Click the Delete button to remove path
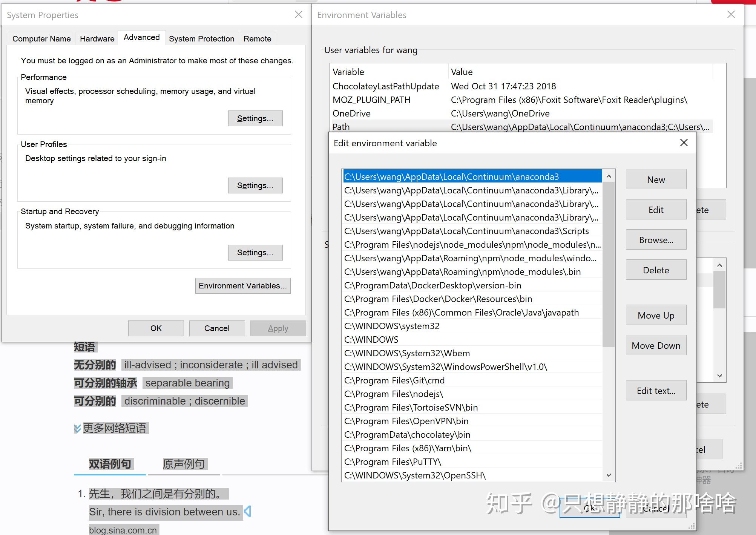 pos(656,270)
